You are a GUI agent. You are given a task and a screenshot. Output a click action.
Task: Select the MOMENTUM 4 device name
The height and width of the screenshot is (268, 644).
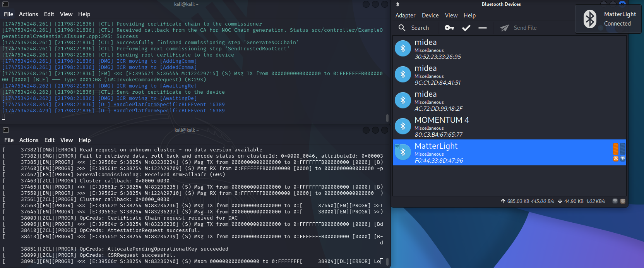click(x=442, y=120)
